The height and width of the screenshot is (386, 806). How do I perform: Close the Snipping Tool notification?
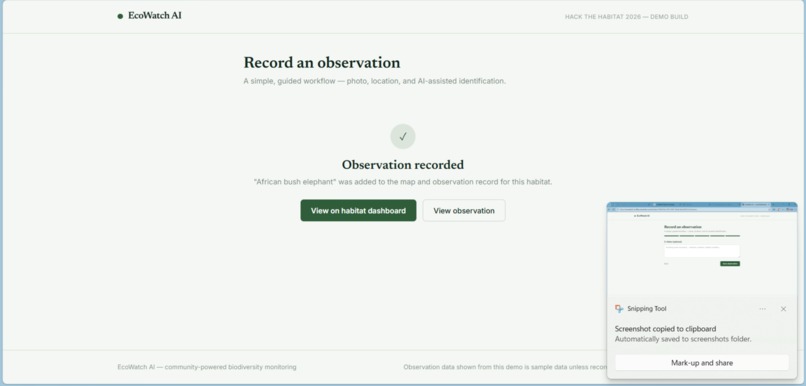(783, 309)
